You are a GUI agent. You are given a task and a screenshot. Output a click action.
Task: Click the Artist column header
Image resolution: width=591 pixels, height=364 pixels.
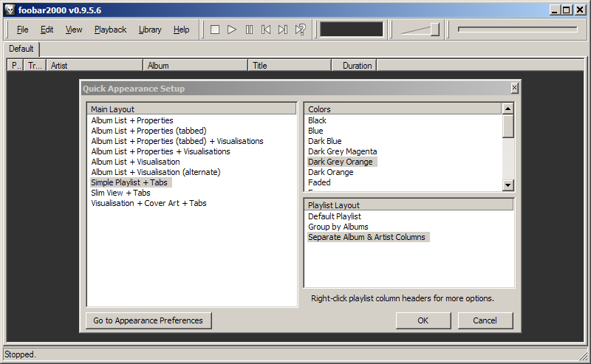coord(95,66)
